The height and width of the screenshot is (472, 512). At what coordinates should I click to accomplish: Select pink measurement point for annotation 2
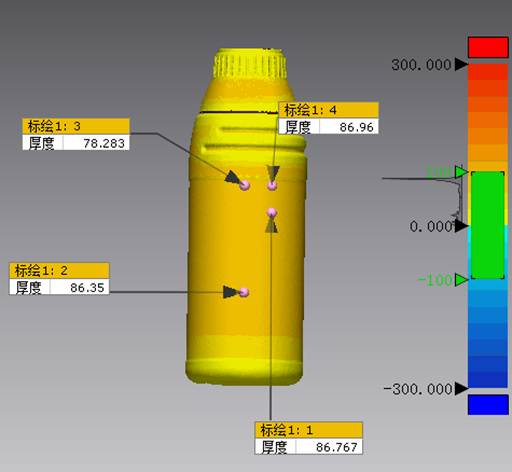pyautogui.click(x=244, y=292)
